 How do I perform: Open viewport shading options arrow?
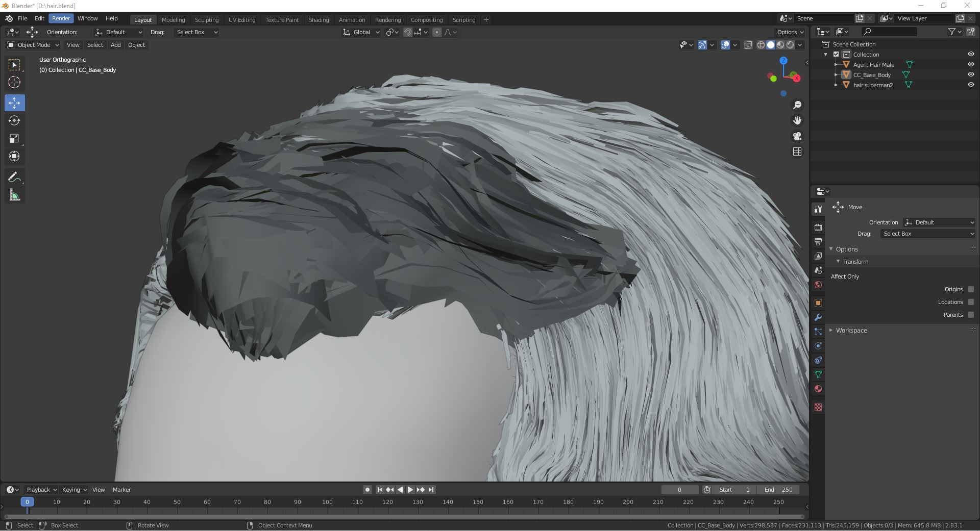[x=800, y=45]
